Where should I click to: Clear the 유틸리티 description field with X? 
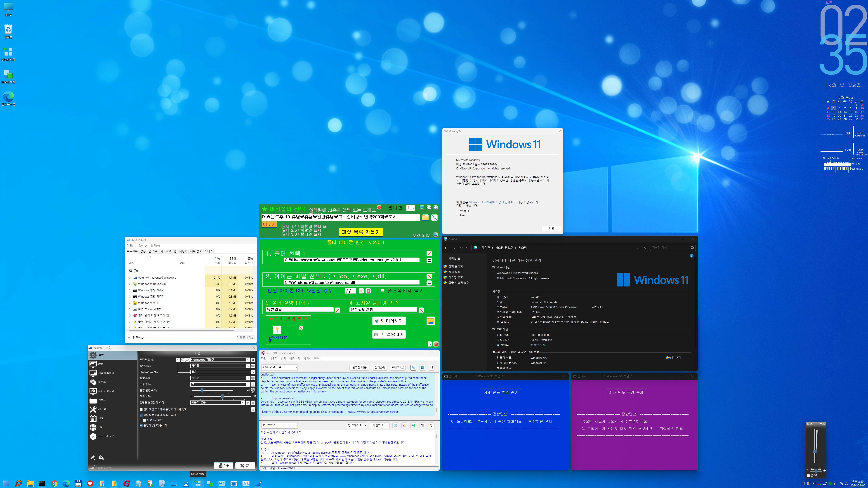pyautogui.click(x=338, y=310)
